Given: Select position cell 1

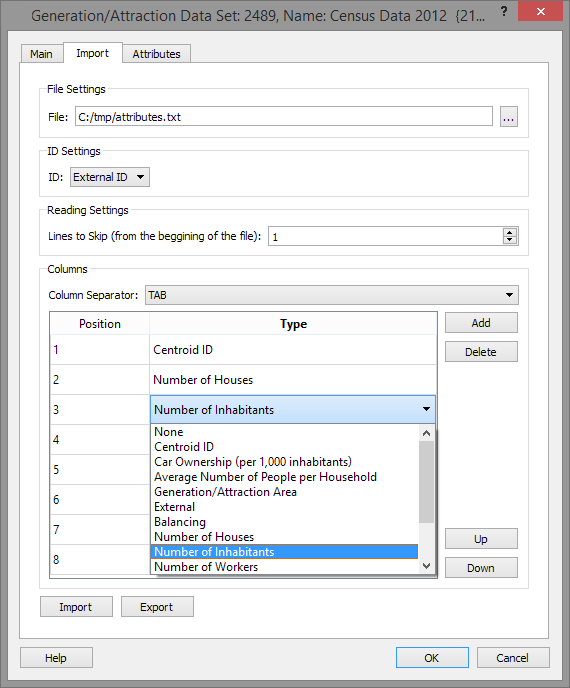Looking at the screenshot, I should click(100, 350).
